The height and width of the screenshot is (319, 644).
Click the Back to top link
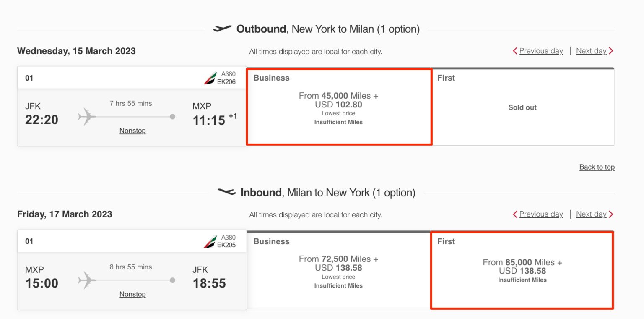point(597,167)
